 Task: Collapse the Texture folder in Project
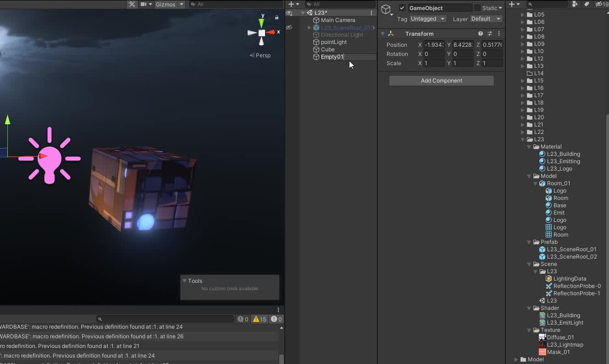(530, 330)
